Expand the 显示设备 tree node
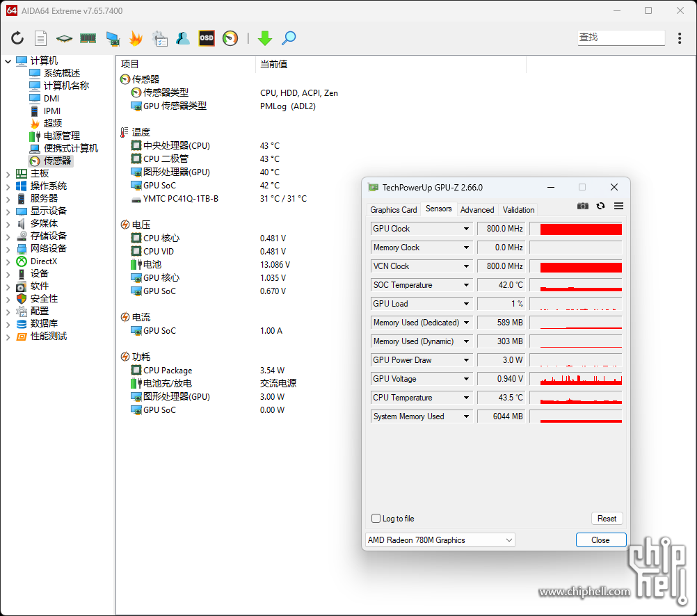 click(8, 211)
